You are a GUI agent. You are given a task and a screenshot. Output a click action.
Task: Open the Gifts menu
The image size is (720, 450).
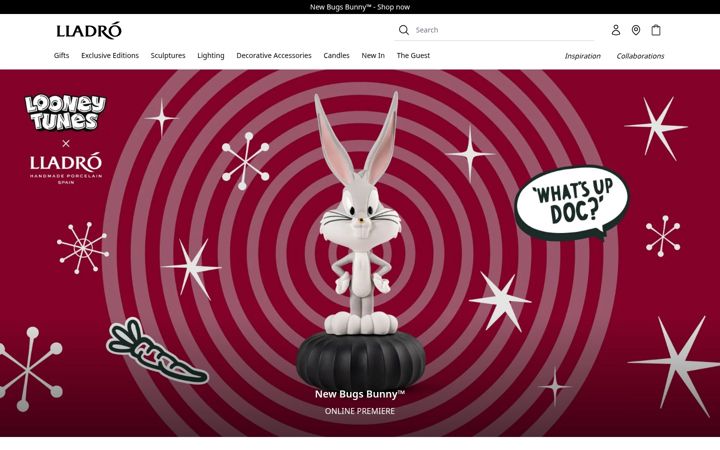62,56
